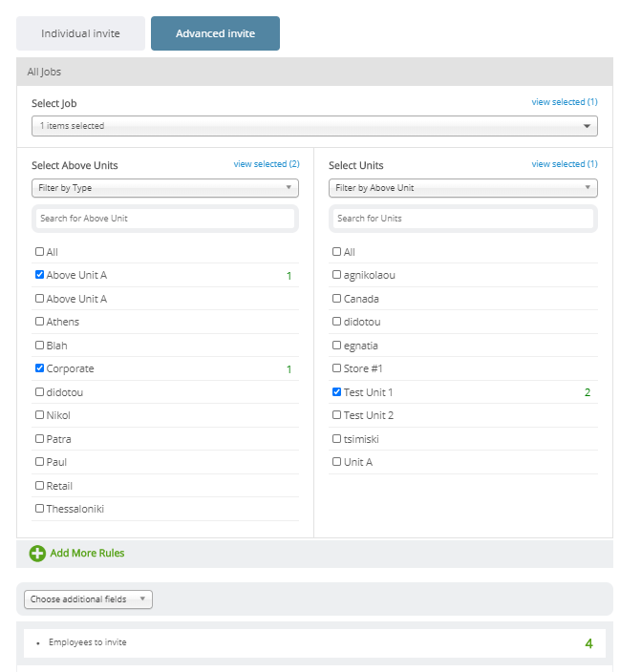This screenshot has height=672, width=620.
Task: Click the Search for Above Unit field
Action: point(165,219)
